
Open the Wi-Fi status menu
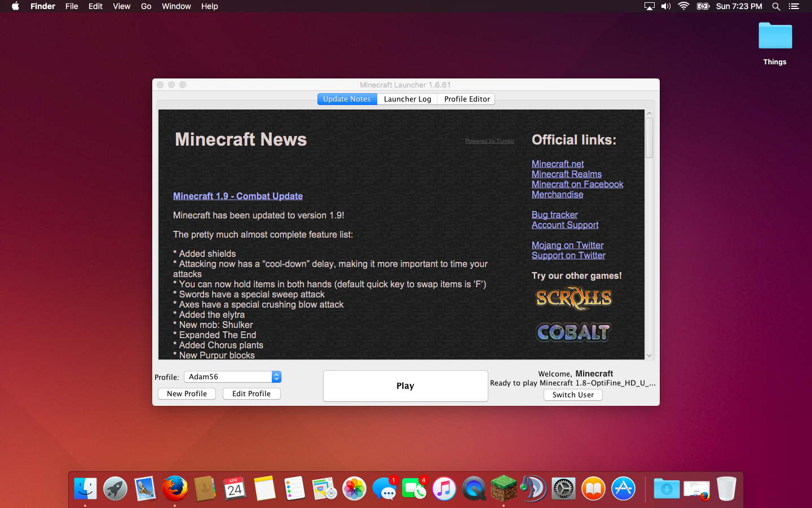684,6
